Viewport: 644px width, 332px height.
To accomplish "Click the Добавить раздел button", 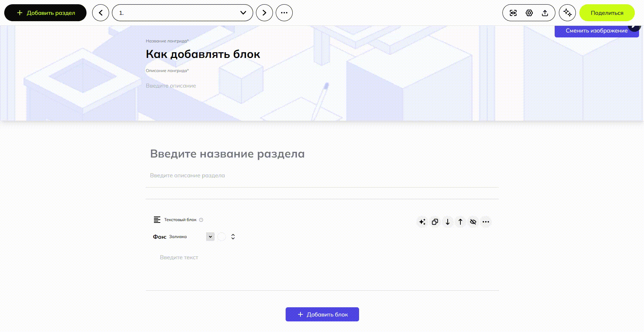I will click(45, 13).
